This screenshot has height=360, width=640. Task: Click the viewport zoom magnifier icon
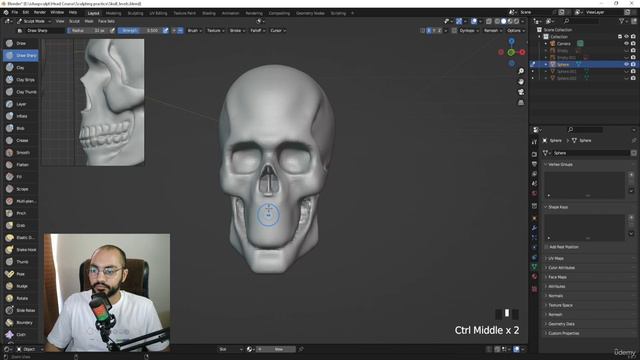tap(521, 71)
